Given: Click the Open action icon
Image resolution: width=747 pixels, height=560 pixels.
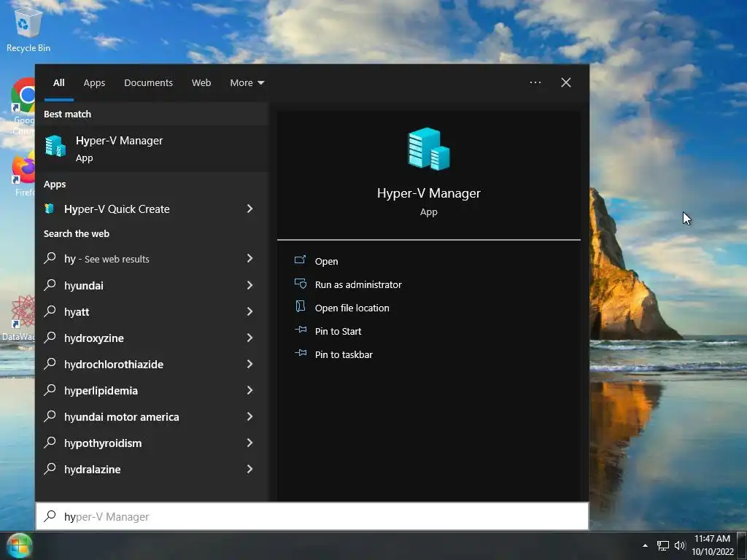Looking at the screenshot, I should pos(300,260).
